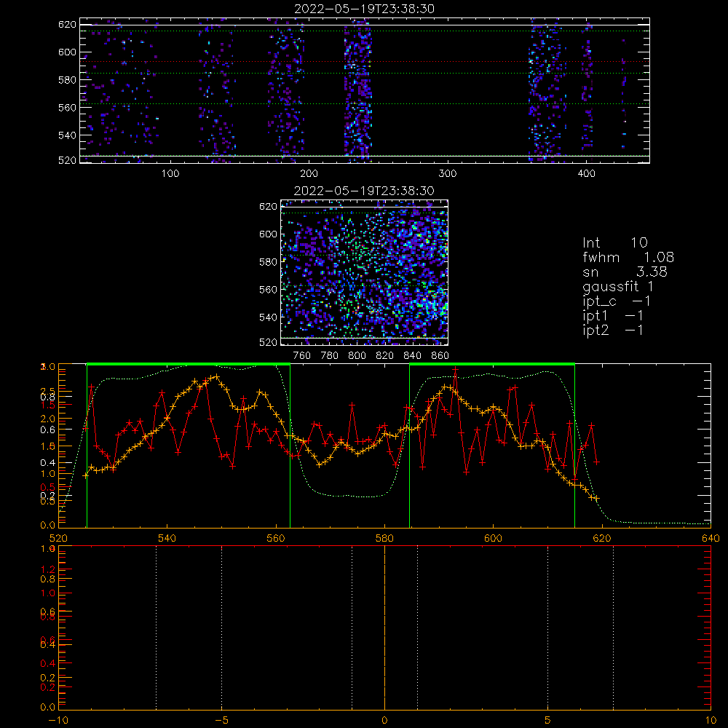
Task: Click y-axis label 580 on middle plot
Action: point(268,262)
